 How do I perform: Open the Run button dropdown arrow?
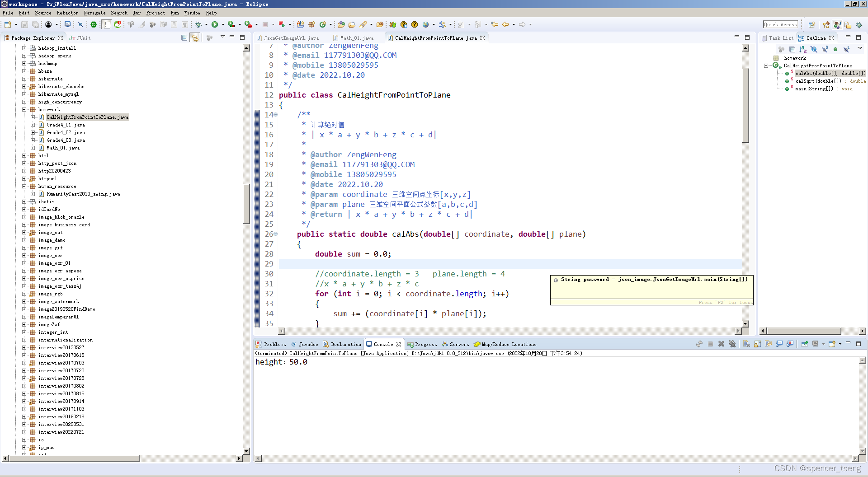(222, 25)
